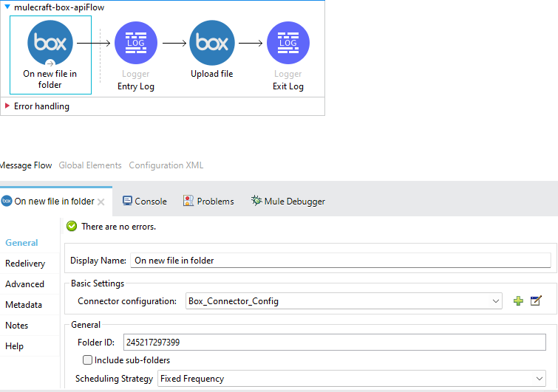This screenshot has width=558, height=392.
Task: Close the 'On new file in folder' tab
Action: tap(101, 202)
